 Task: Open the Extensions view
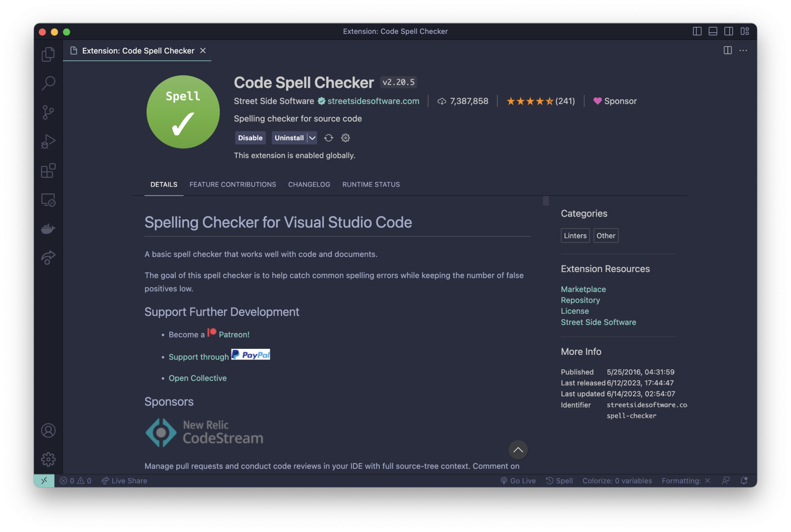[48, 170]
